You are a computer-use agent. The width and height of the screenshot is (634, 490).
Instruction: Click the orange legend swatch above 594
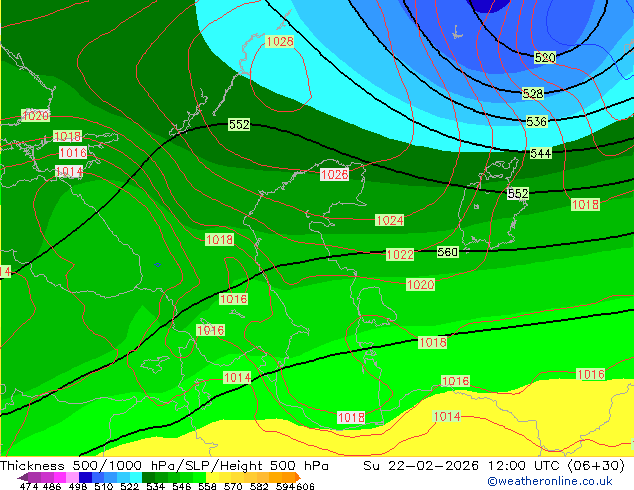[288, 477]
